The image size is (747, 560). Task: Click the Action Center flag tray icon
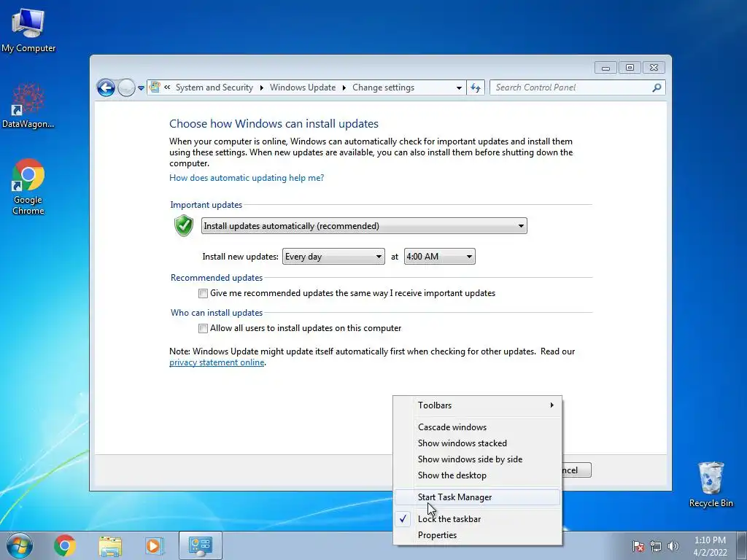(x=638, y=546)
